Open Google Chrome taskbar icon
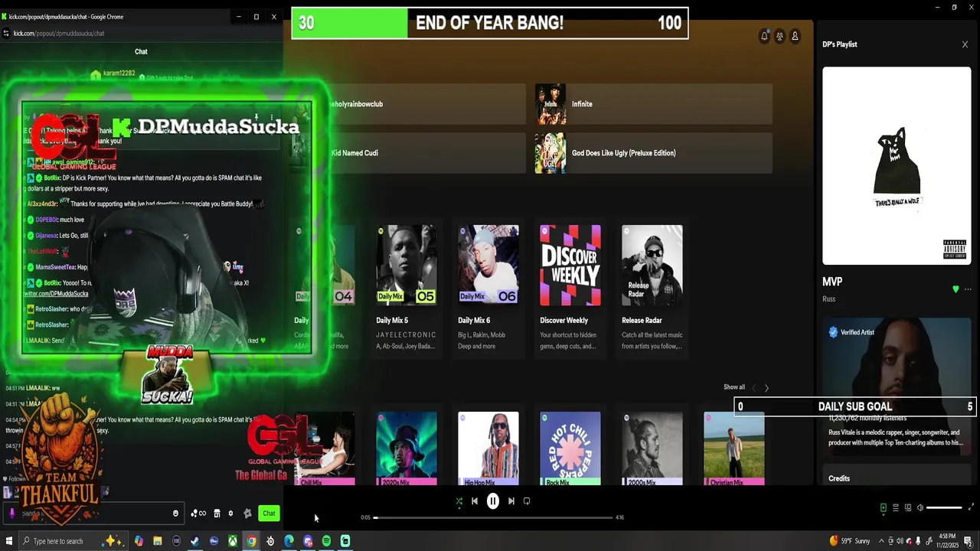Image resolution: width=980 pixels, height=551 pixels. [251, 541]
